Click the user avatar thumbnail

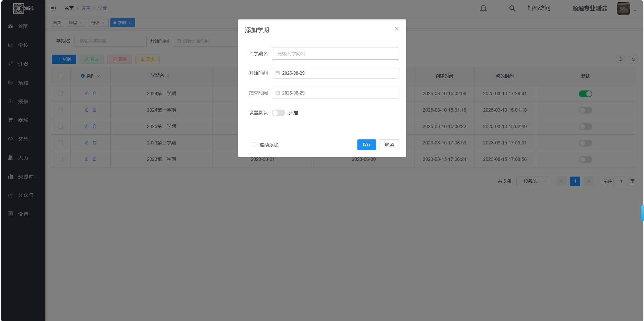pos(624,8)
